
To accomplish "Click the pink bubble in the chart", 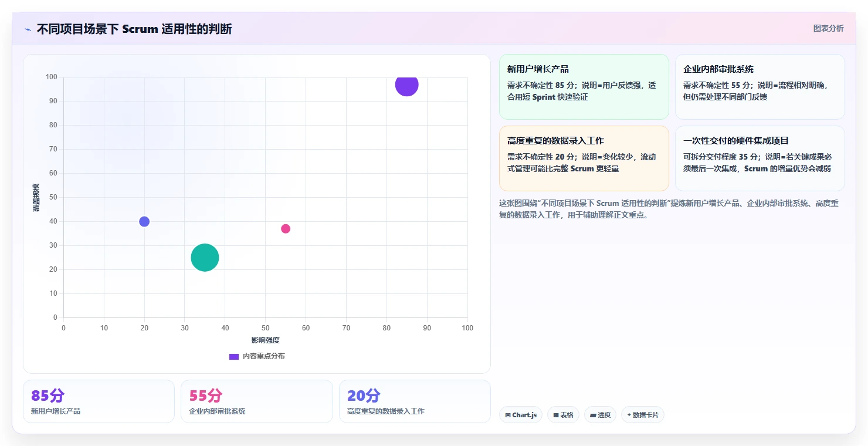I will tap(286, 229).
